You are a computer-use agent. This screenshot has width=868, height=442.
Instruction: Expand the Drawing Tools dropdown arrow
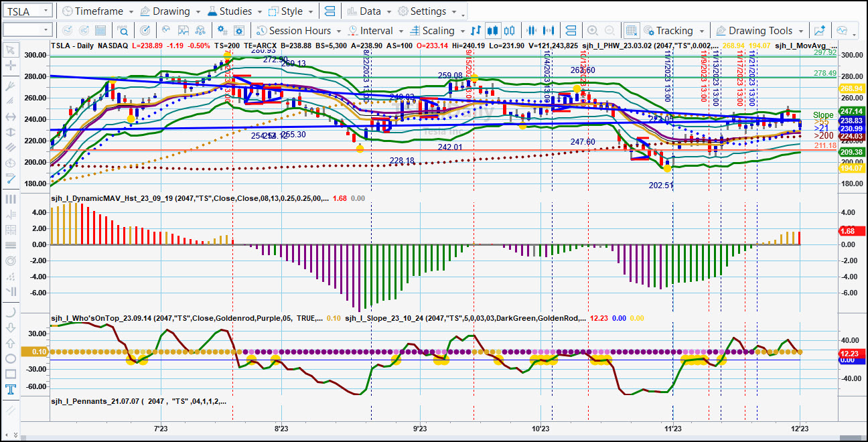(x=802, y=31)
